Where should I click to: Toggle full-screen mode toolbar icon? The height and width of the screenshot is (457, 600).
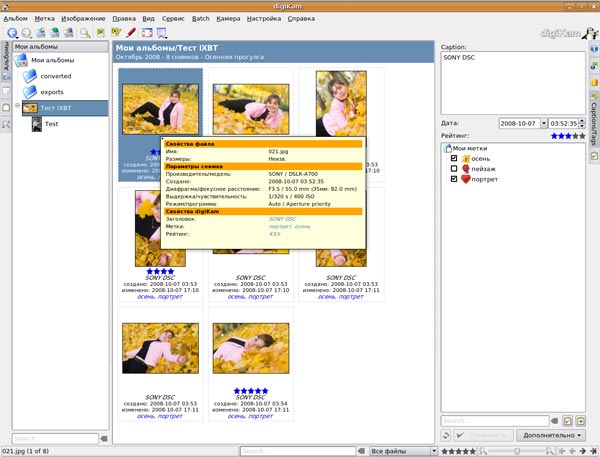(x=147, y=33)
